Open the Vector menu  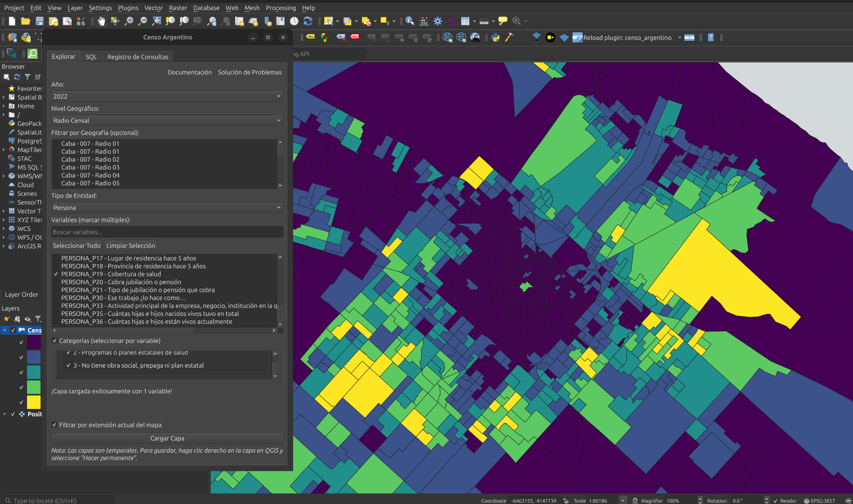(154, 8)
